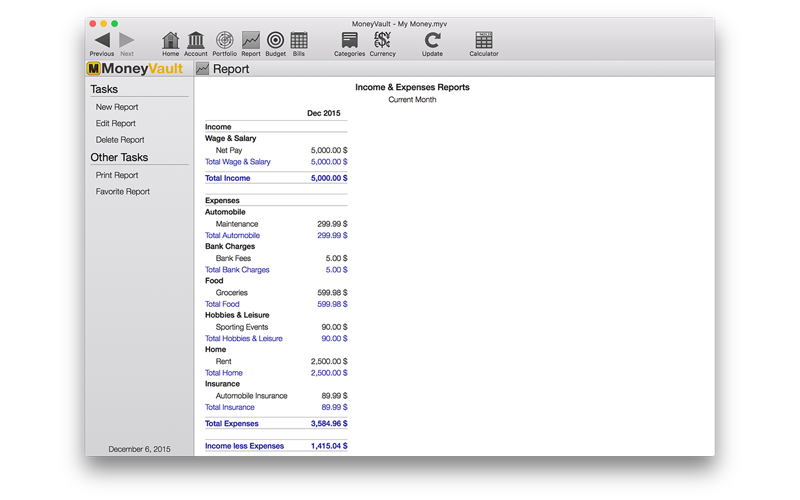Open the Total Insurance link

(x=230, y=407)
